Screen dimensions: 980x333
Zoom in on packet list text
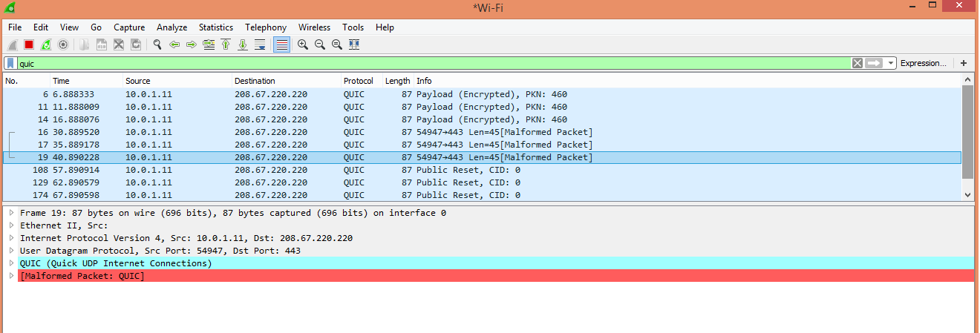click(x=303, y=44)
